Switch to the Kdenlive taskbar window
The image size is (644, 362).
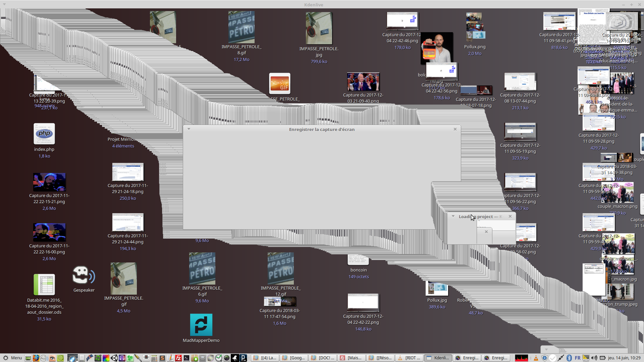[438, 358]
